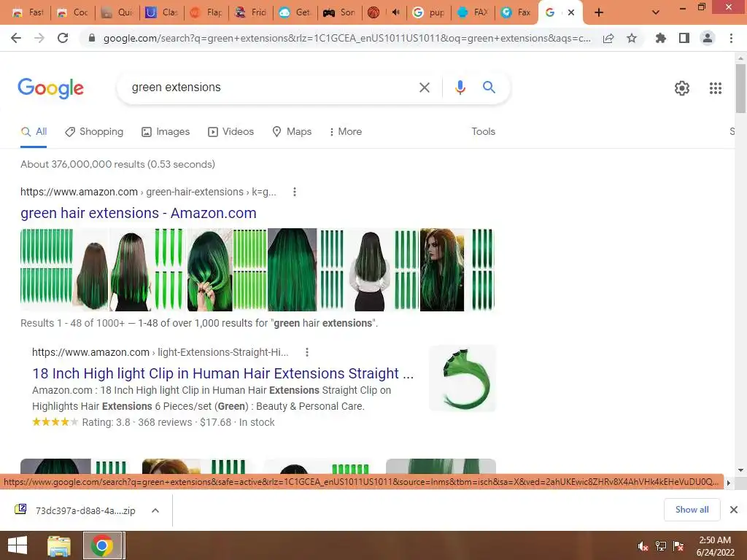
Task: Expand the More search categories
Action: tap(345, 132)
